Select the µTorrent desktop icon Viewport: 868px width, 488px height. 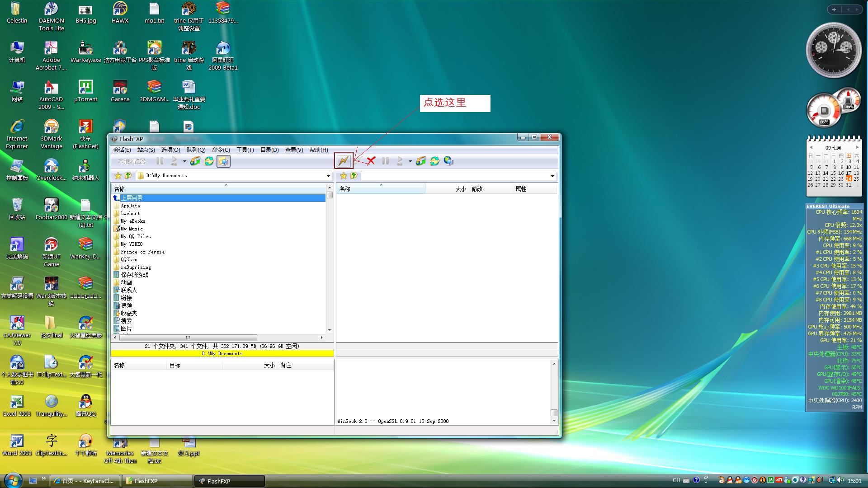pos(85,91)
